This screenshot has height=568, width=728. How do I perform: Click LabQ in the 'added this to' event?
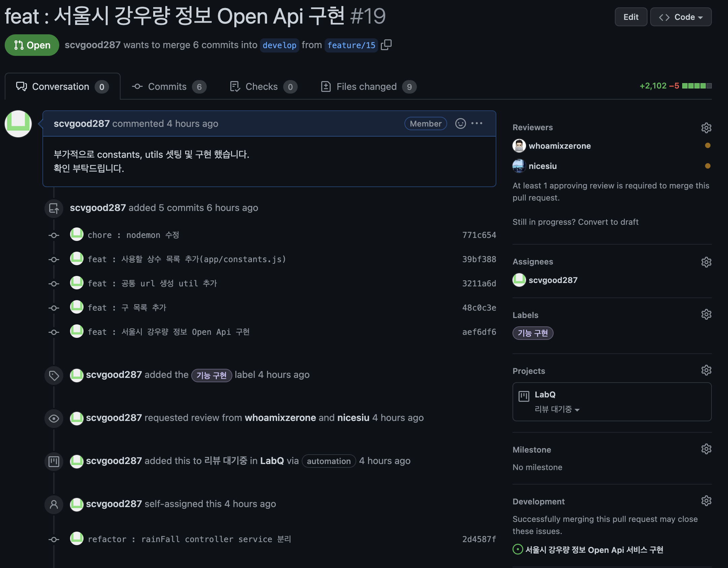[272, 461]
